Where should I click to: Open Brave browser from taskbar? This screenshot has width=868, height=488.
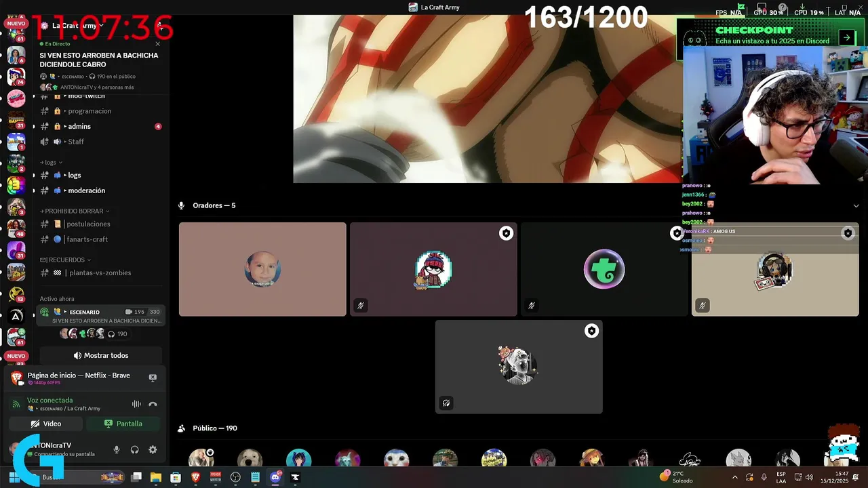[195, 477]
